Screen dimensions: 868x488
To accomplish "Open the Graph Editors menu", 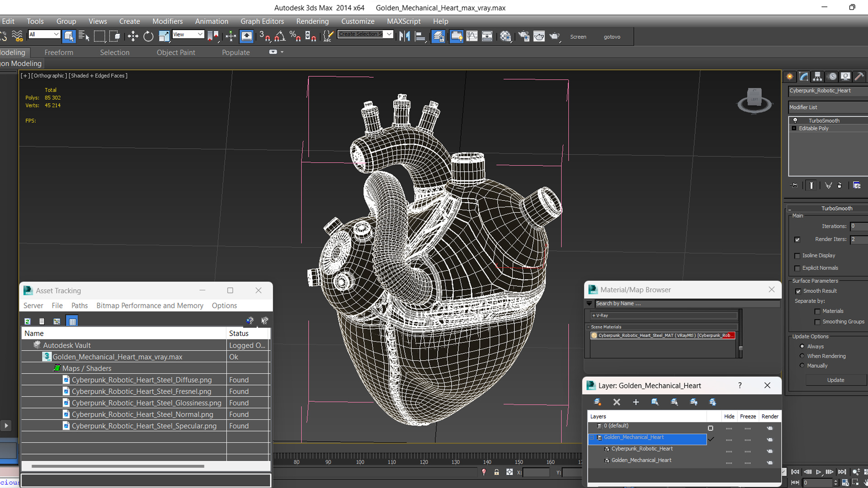I will (x=262, y=21).
